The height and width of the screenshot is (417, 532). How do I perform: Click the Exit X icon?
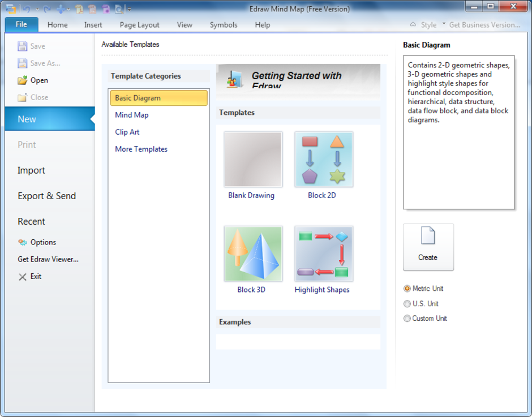coord(23,277)
